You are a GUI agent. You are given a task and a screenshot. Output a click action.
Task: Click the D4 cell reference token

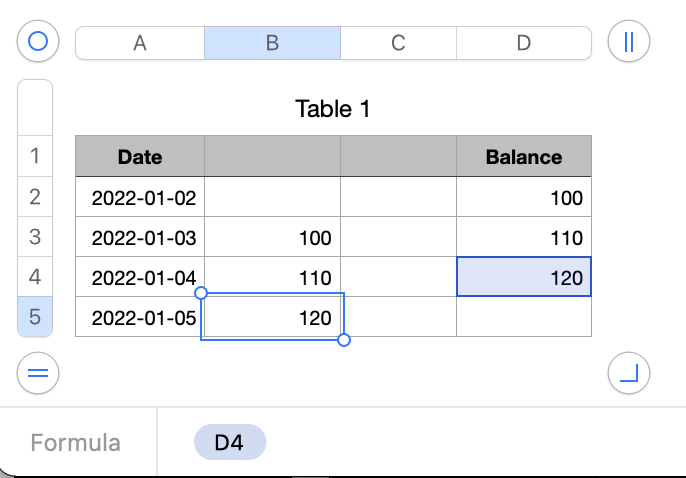point(230,442)
